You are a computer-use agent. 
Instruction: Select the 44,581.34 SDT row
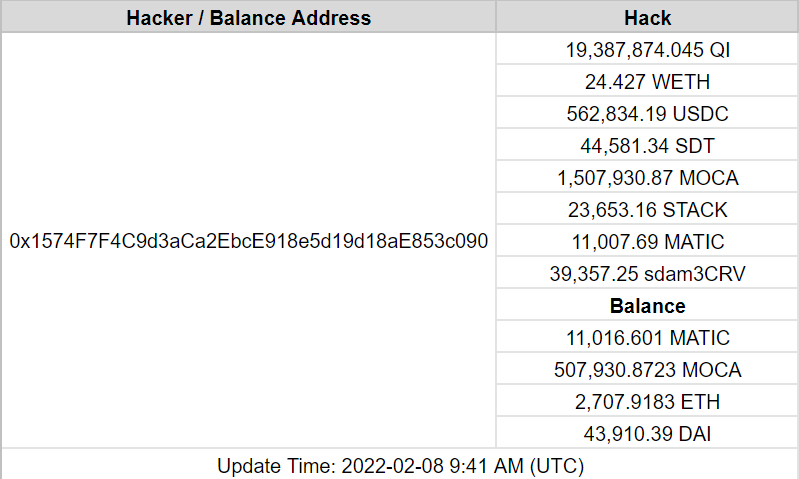point(647,146)
